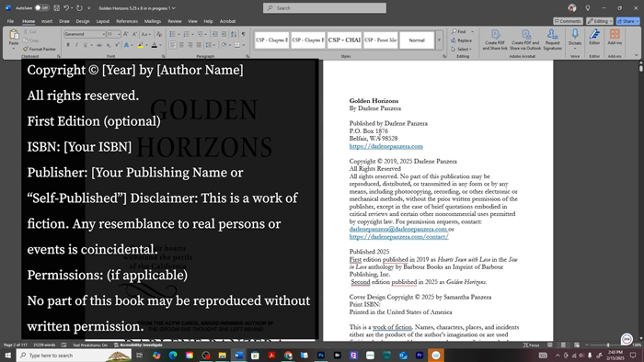
Task: Click Create PDF and Share link
Action: click(x=495, y=40)
